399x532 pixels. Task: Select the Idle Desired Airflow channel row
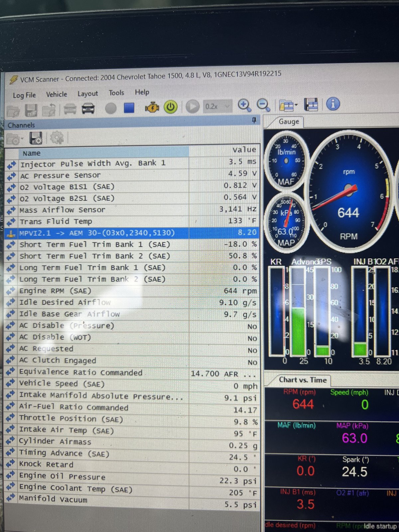pos(132,302)
